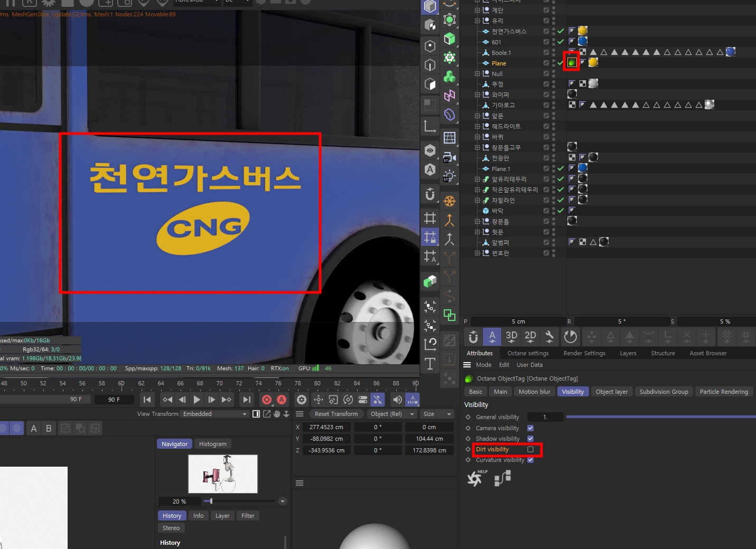Image resolution: width=756 pixels, height=549 pixels.
Task: Toggle the red autokey A button
Action: point(282,400)
